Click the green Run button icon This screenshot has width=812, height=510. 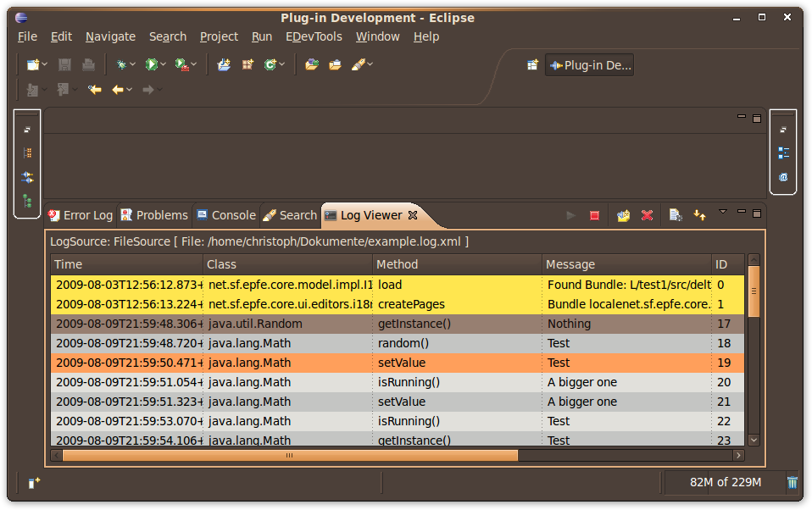(x=151, y=64)
